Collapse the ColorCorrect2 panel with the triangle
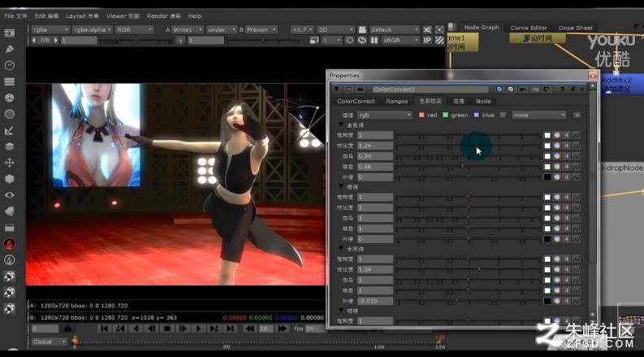 (336, 89)
